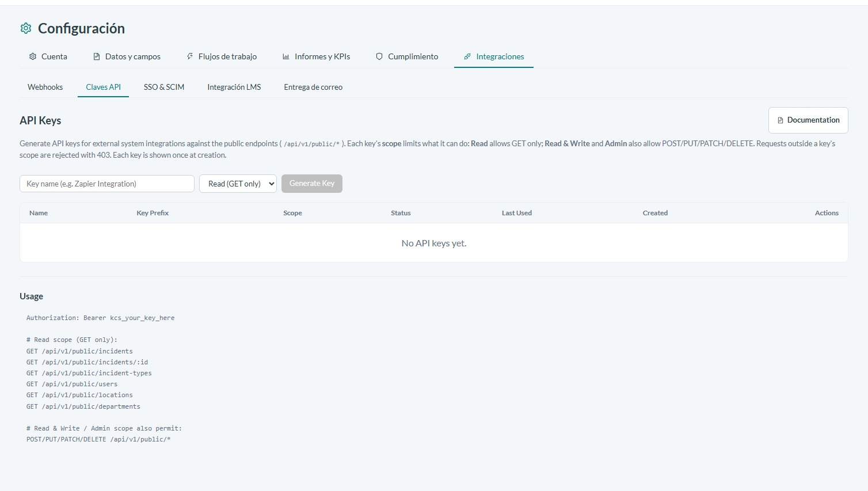Viewport: 868px width, 491px height.
Task: Click the Last Used column header
Action: pos(517,213)
